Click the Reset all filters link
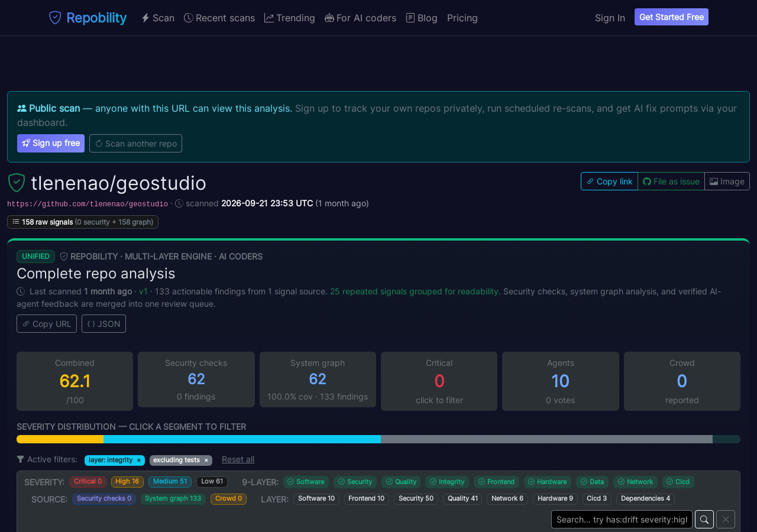This screenshot has height=532, width=757. click(x=238, y=460)
